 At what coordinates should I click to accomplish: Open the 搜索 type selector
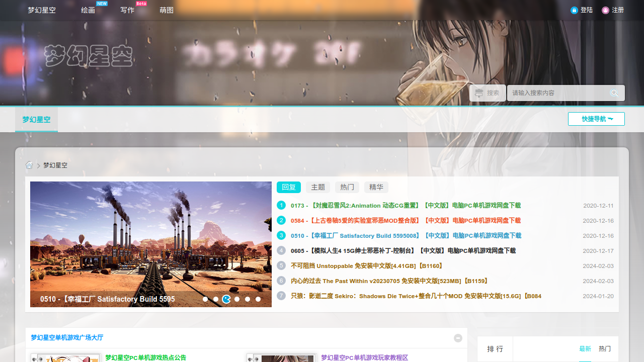coord(488,93)
